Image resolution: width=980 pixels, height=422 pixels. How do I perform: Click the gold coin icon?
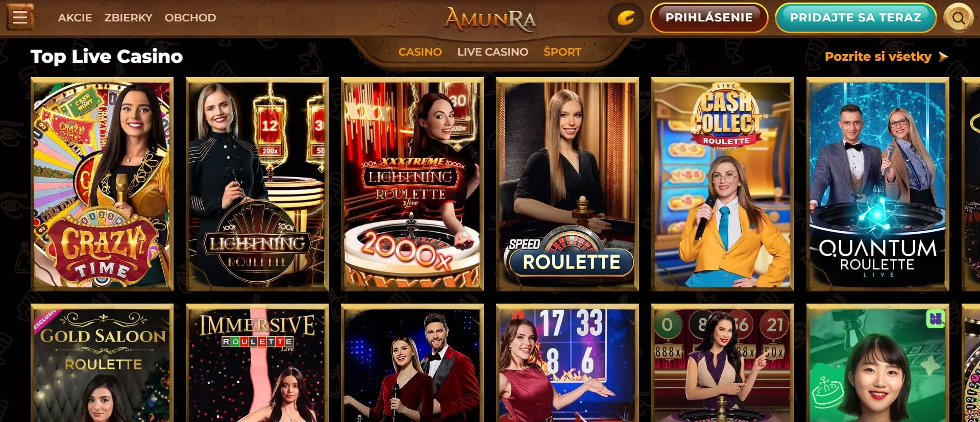coord(626,18)
